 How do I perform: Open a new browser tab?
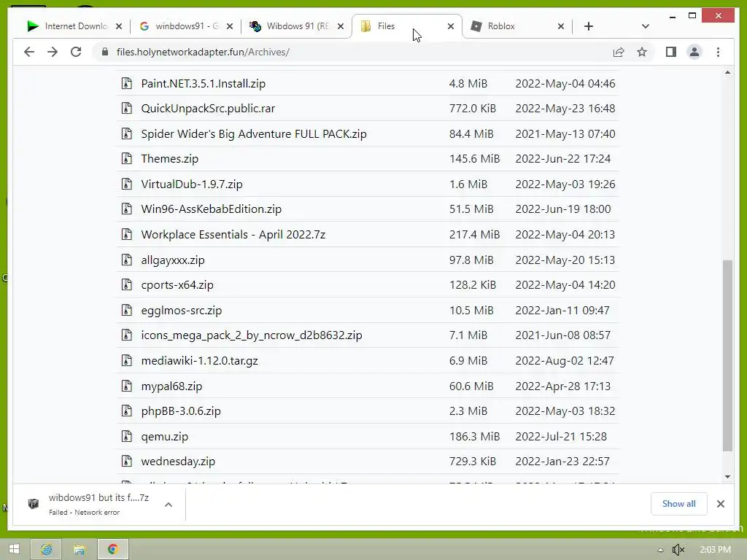click(589, 26)
